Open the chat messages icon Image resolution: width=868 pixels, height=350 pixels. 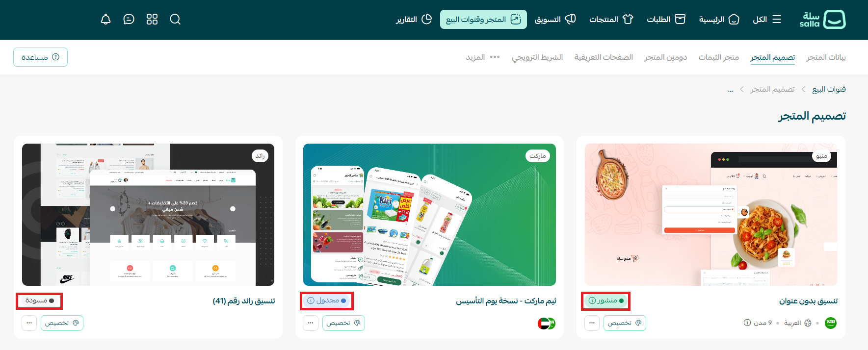129,19
